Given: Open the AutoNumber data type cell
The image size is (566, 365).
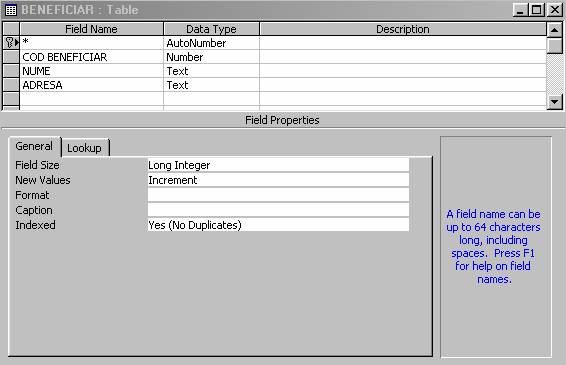Looking at the screenshot, I should [x=212, y=43].
